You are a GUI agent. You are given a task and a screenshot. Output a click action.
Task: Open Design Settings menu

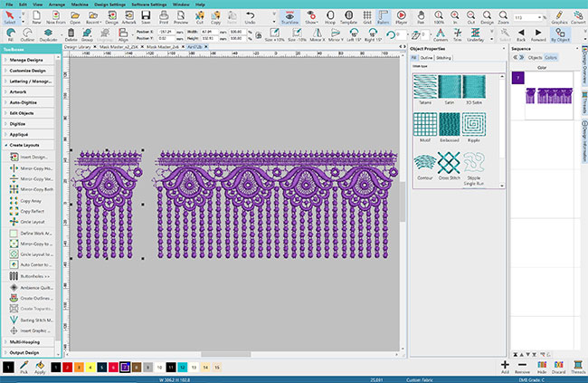coord(109,5)
